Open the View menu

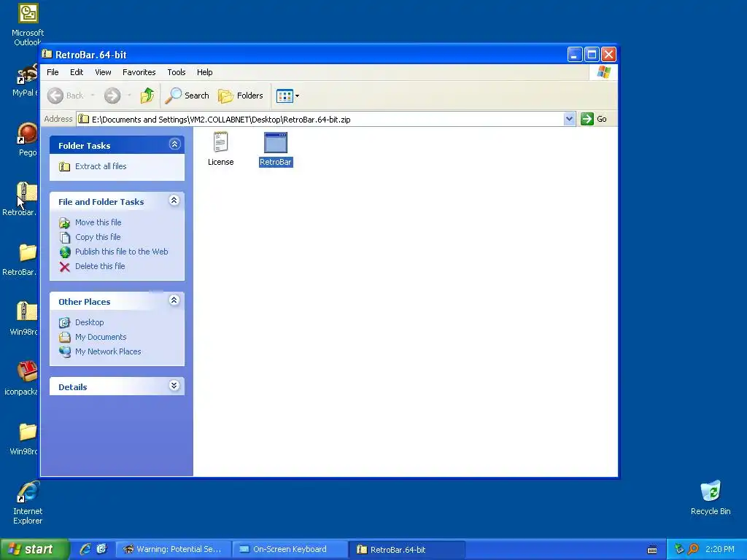pyautogui.click(x=103, y=72)
